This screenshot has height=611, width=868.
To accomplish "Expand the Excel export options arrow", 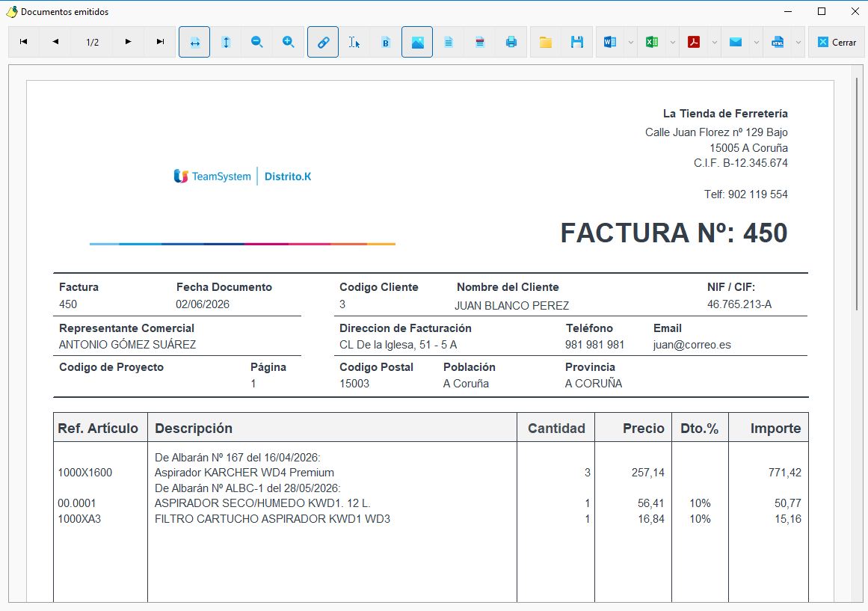I will [x=673, y=42].
